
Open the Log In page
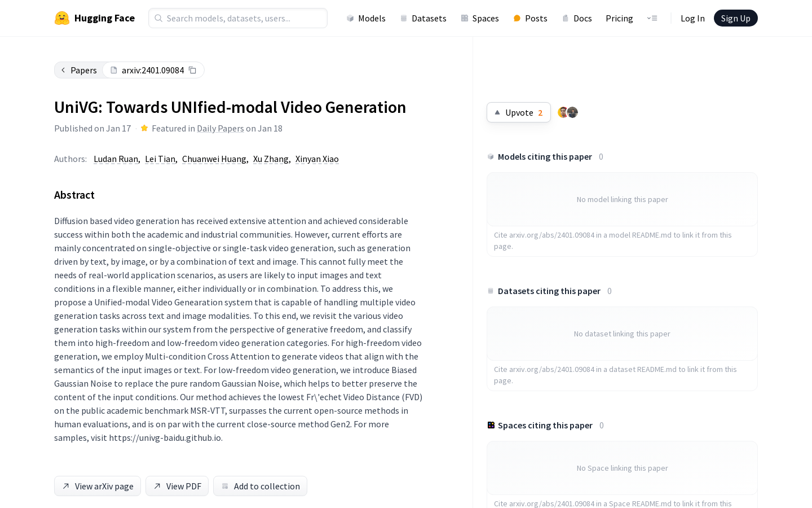coord(692,18)
